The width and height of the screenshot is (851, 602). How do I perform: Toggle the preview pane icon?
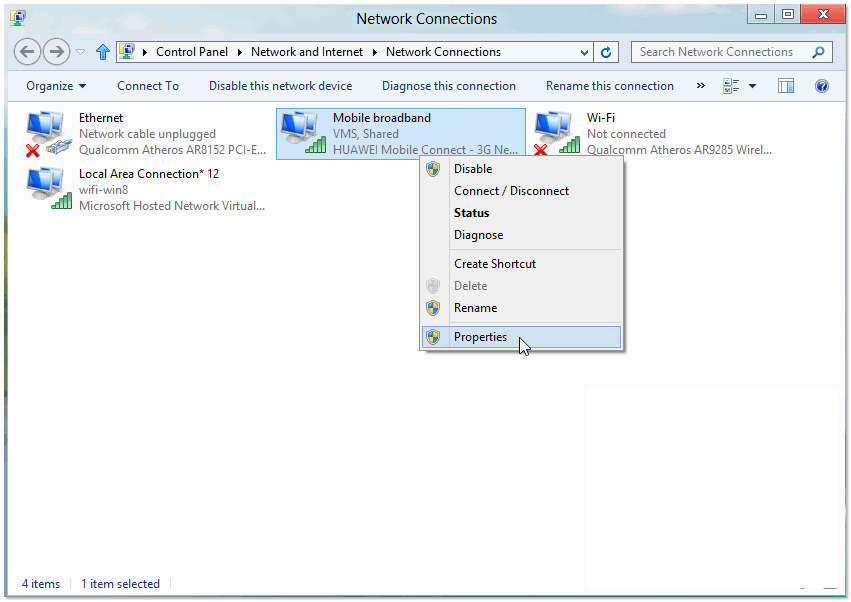coord(786,86)
